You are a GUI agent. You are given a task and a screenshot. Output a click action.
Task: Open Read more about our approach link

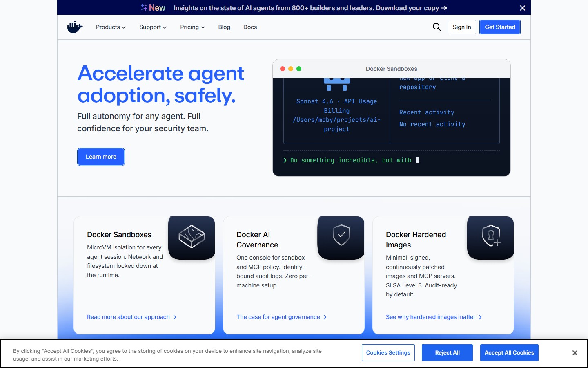[x=131, y=317]
